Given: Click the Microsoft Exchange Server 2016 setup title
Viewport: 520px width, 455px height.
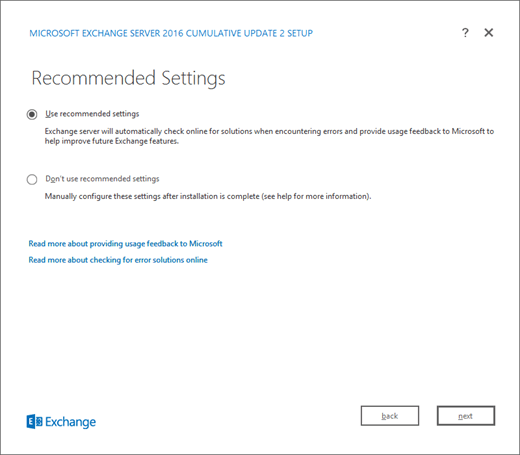Looking at the screenshot, I should pyautogui.click(x=171, y=33).
